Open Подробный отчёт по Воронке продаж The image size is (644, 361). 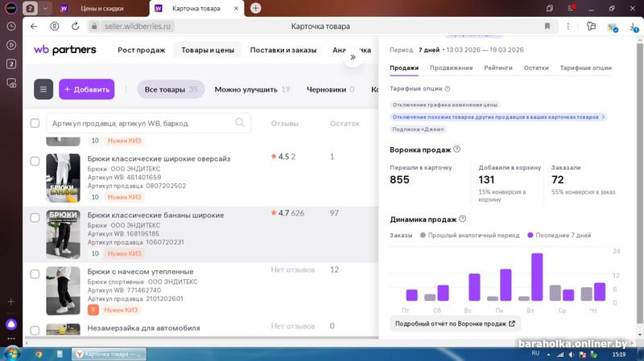click(x=456, y=323)
